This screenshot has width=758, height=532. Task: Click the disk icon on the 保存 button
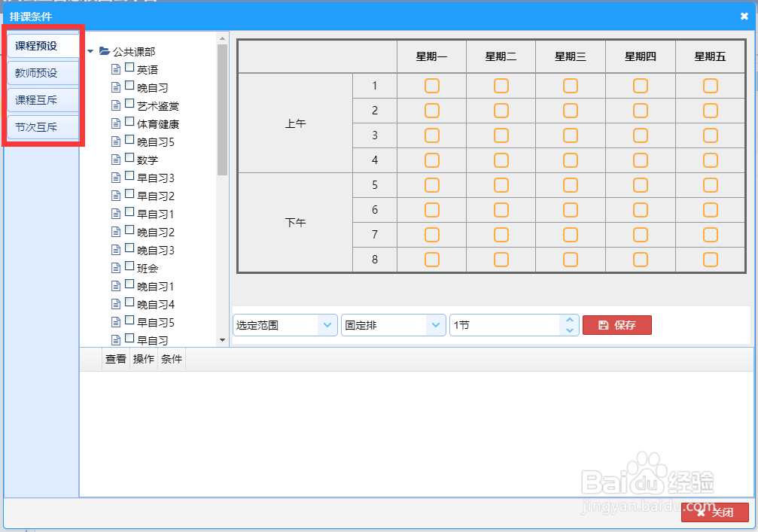(604, 325)
